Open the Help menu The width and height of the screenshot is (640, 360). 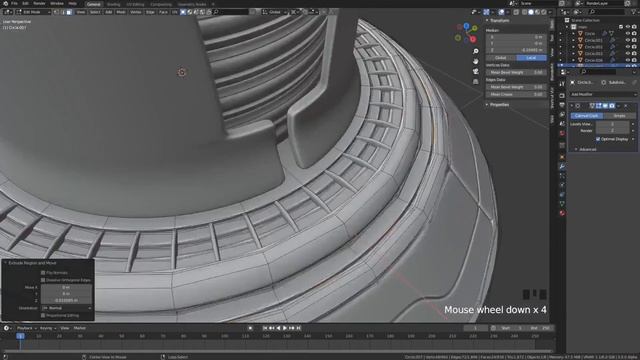tap(73, 4)
